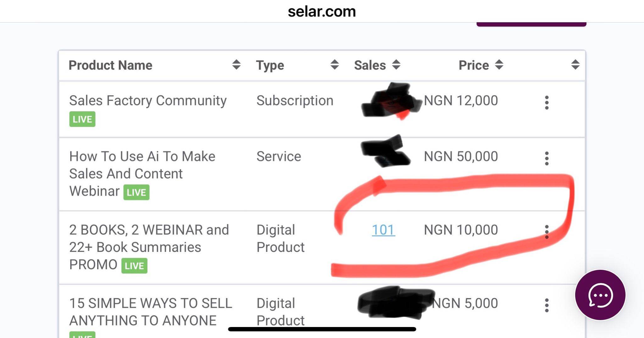Open options menu for the Ai Webinar row
This screenshot has height=338, width=644.
547,158
